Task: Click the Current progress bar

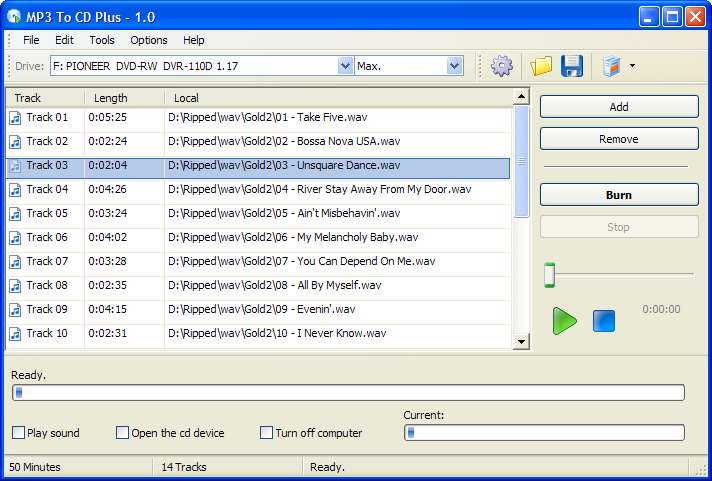Action: click(x=544, y=432)
